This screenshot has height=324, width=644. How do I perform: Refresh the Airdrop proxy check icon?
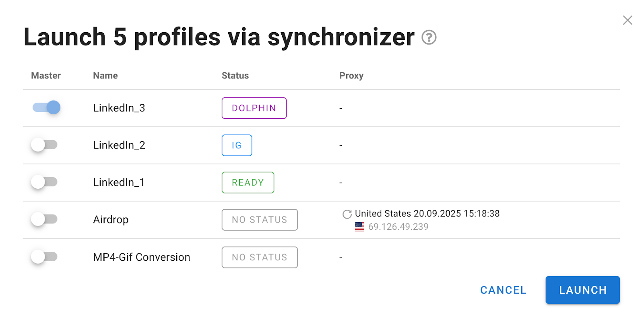[x=347, y=214]
